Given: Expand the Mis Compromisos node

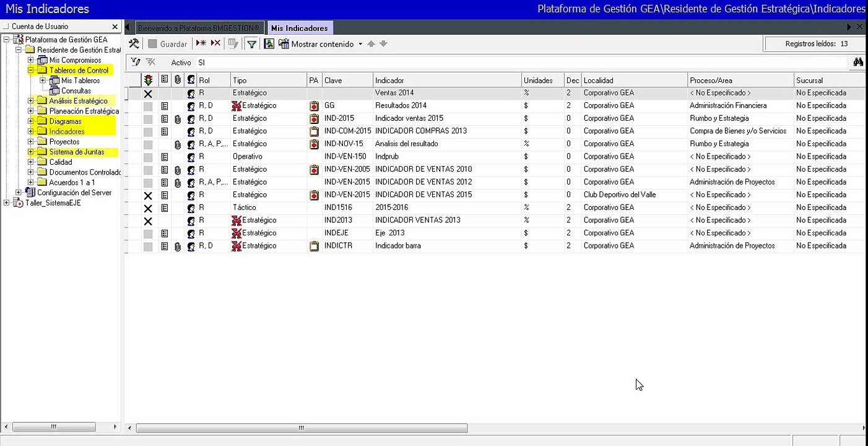Looking at the screenshot, I should [x=31, y=60].
